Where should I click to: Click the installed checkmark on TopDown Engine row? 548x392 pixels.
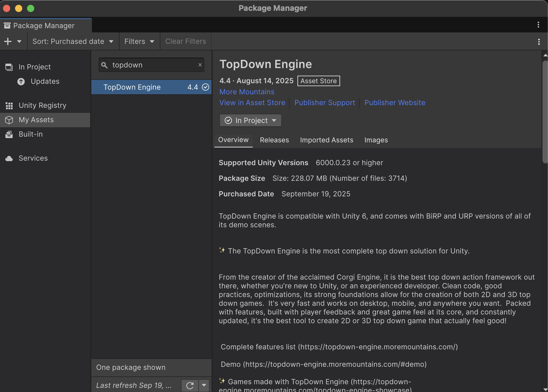[205, 87]
